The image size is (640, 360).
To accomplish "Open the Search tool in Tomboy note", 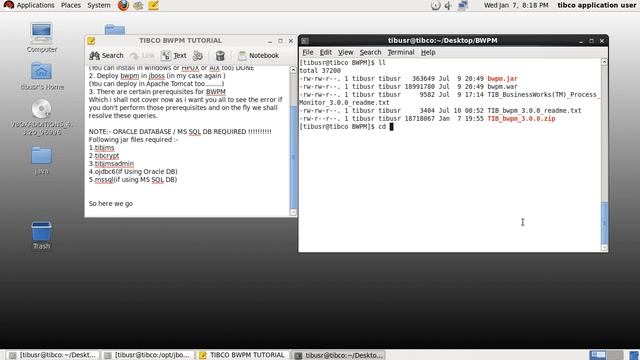I will (107, 56).
